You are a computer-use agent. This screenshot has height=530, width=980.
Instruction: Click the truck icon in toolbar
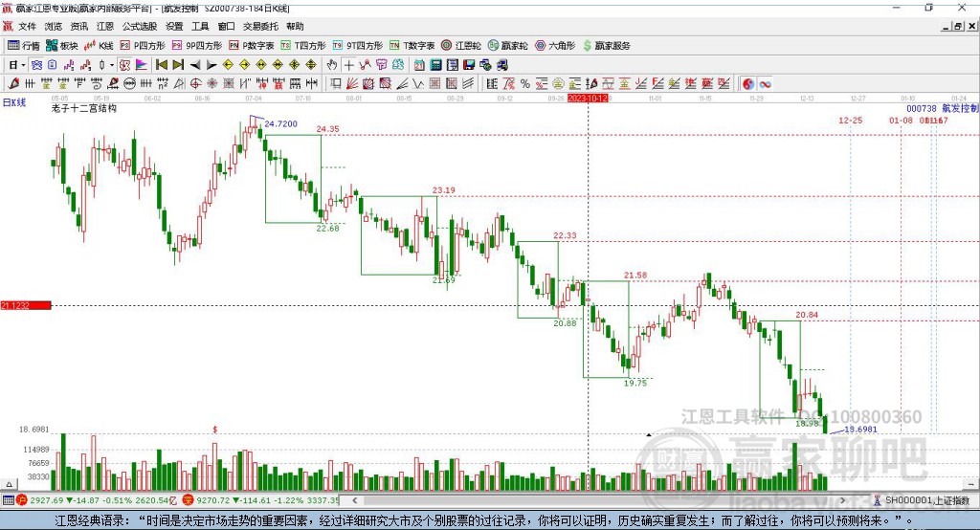pyautogui.click(x=501, y=65)
